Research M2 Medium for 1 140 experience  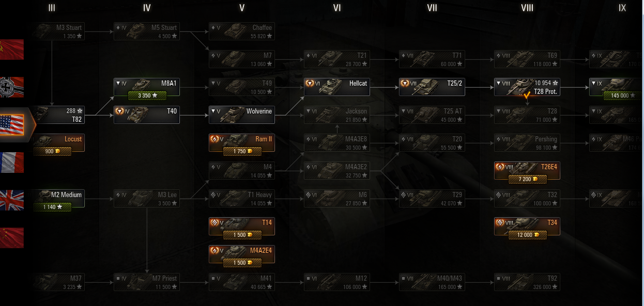click(52, 207)
